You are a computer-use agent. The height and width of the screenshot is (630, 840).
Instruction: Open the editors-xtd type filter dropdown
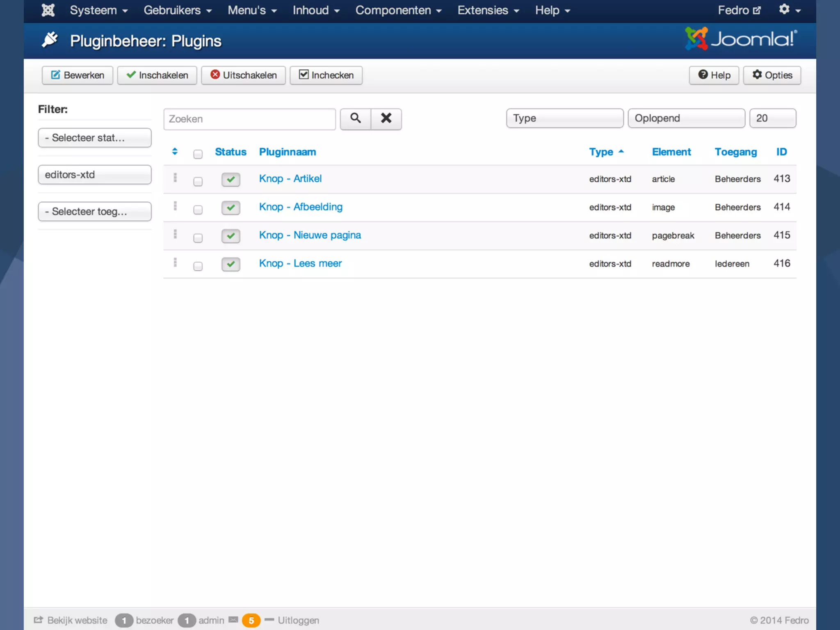pos(94,175)
